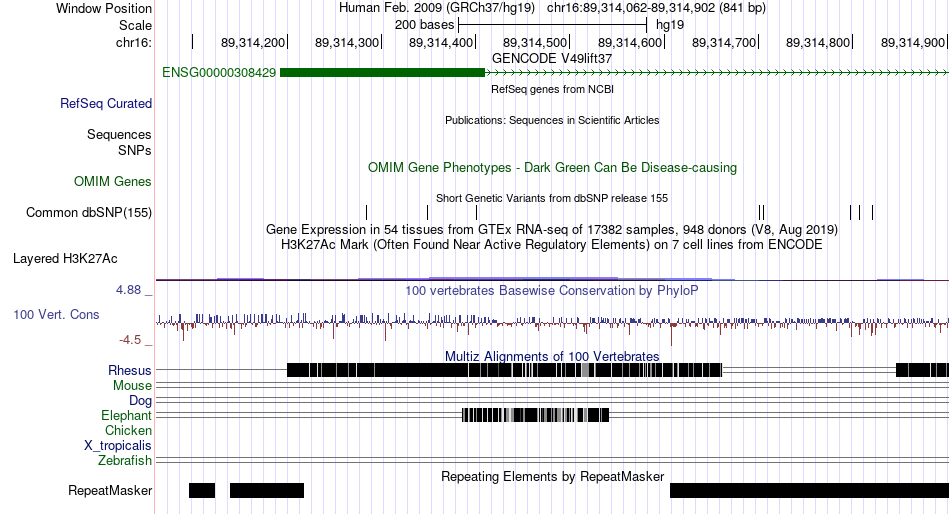Screen dimensions: 950x514
Task: Click RefSeq genes from NCBI title
Action: point(552,89)
